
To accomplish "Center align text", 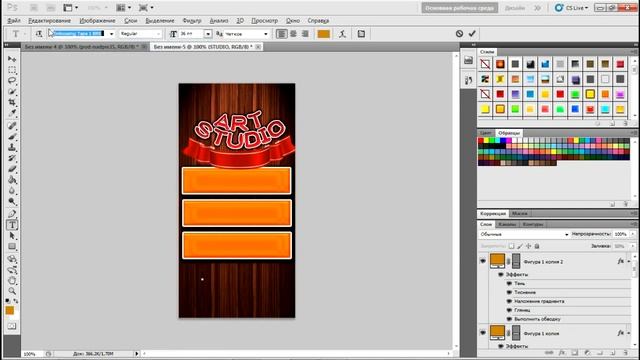I will [293, 34].
